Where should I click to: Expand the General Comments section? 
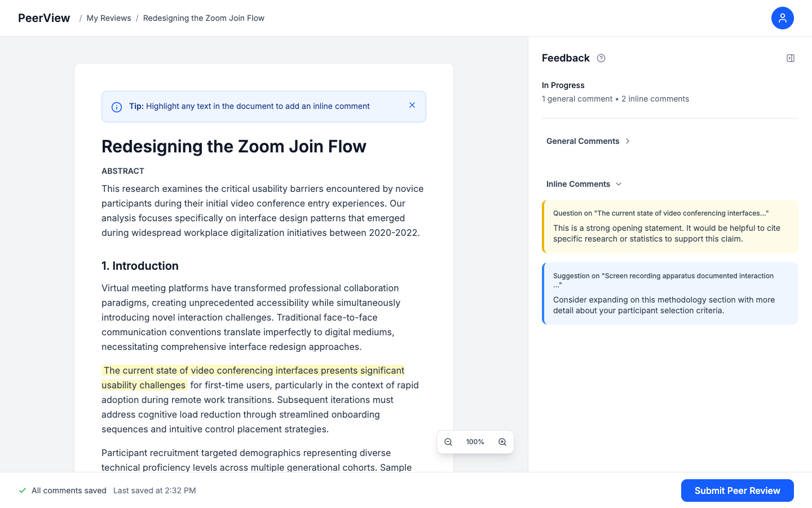588,141
